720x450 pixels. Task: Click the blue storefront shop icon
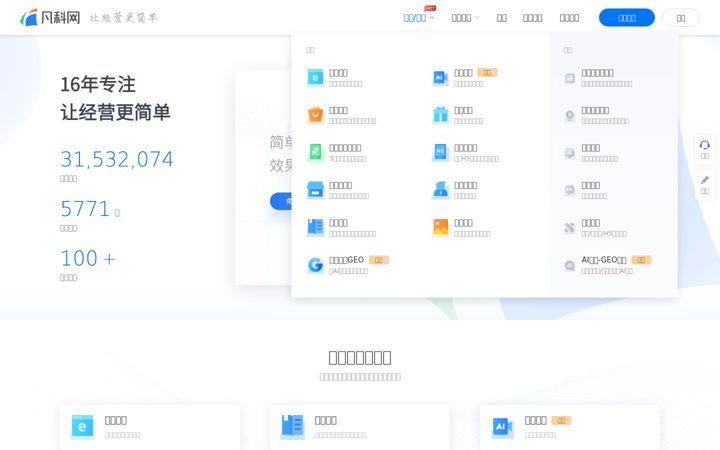pos(315,190)
